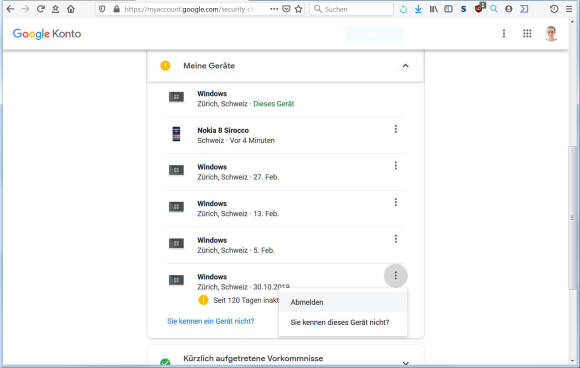Image resolution: width=580 pixels, height=368 pixels.
Task: Click the purple sigma-shaped extension icon
Action: (x=524, y=9)
